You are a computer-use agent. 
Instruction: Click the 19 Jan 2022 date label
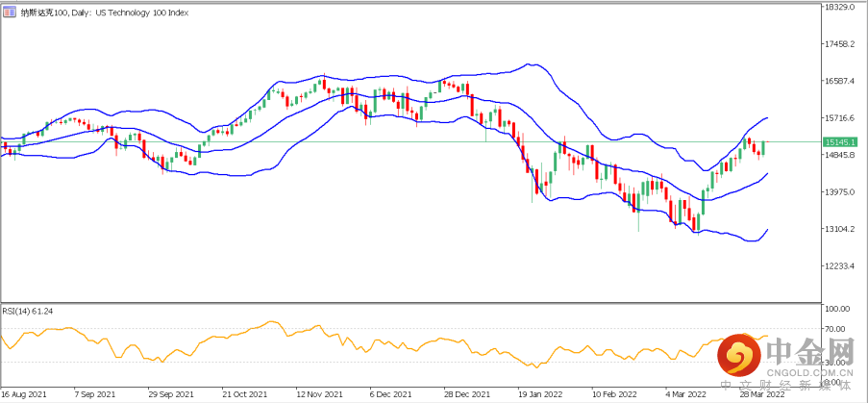[x=538, y=395]
